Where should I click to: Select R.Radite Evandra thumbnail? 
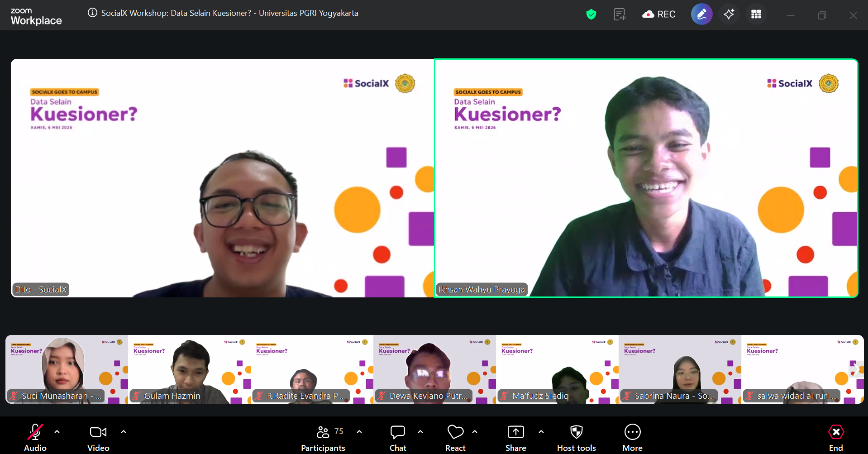[x=312, y=369]
